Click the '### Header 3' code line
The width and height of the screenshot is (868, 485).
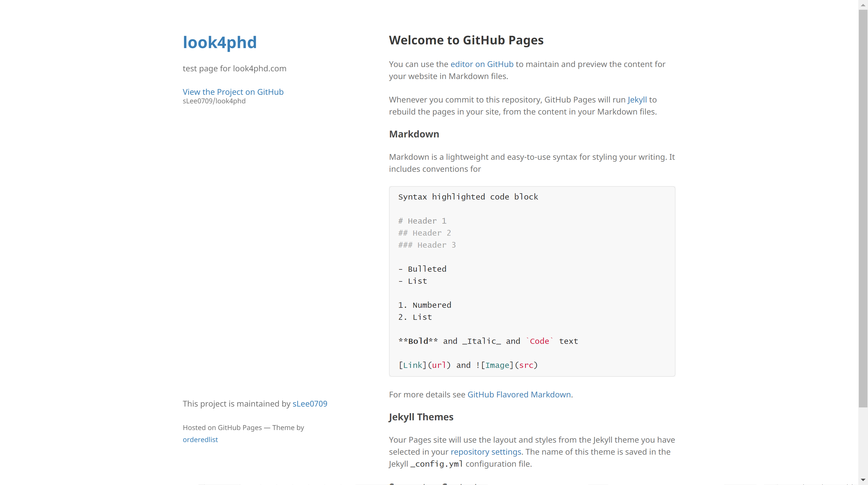427,245
